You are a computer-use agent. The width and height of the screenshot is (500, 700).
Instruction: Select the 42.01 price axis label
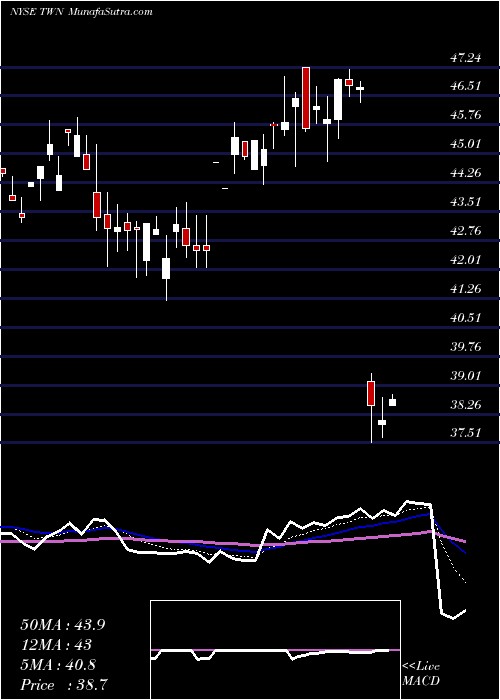[x=466, y=260]
